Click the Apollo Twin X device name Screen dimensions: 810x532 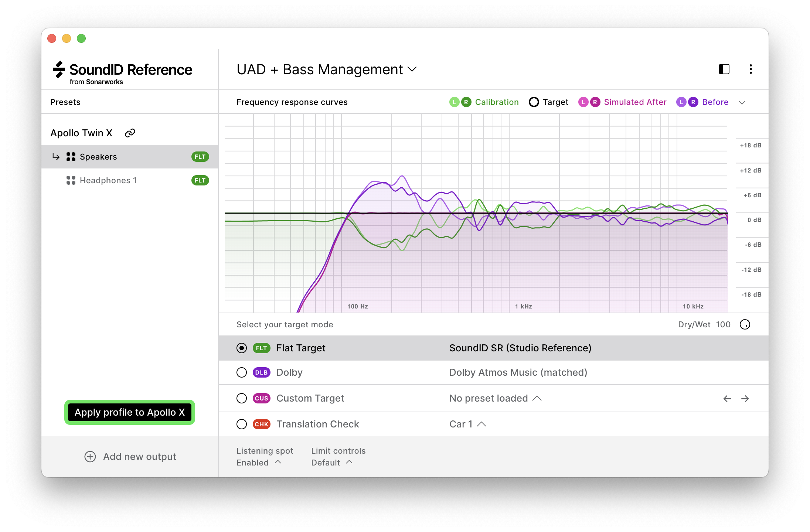tap(81, 133)
